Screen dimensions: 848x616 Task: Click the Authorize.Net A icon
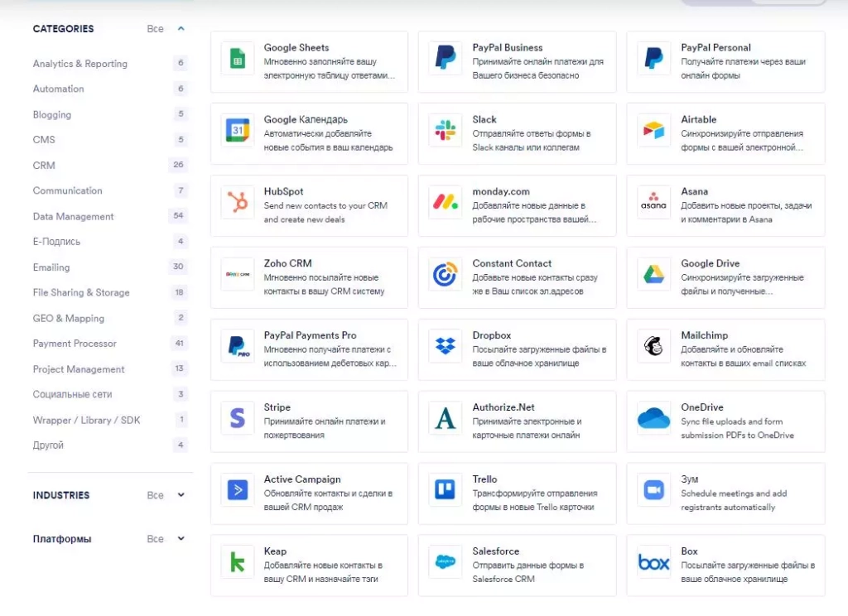coord(445,418)
